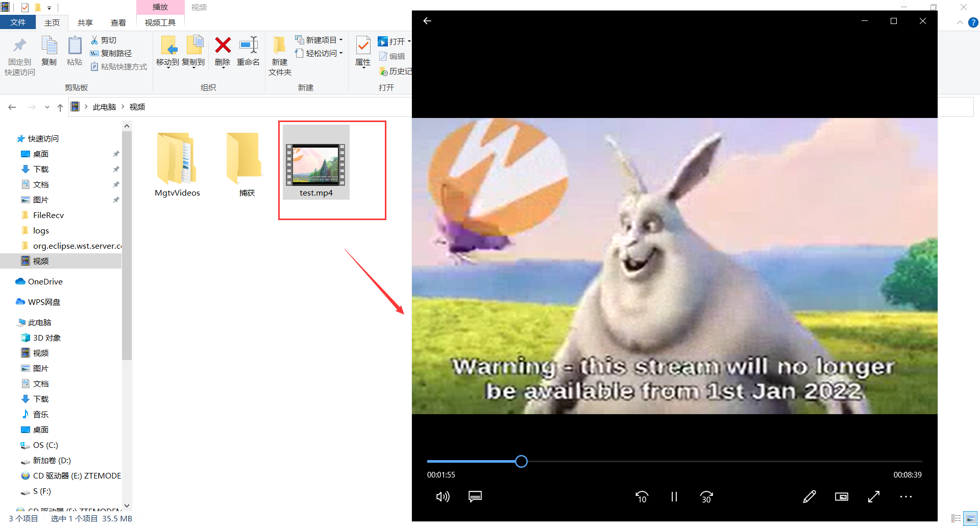Skip forward 30 seconds in video

(706, 496)
